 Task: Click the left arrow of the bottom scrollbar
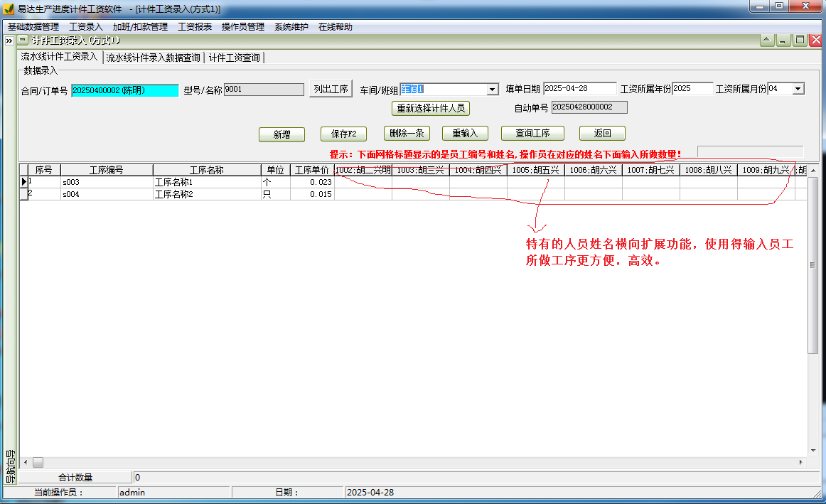pos(26,461)
